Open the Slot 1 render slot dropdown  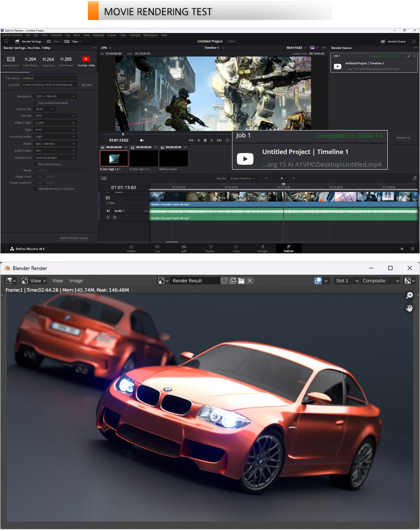[x=347, y=281]
